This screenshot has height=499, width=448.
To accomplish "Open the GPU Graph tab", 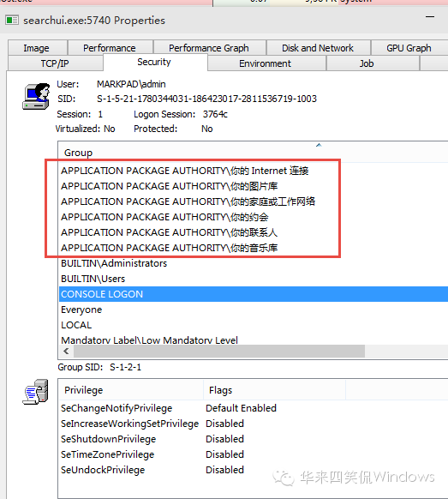I will [409, 48].
